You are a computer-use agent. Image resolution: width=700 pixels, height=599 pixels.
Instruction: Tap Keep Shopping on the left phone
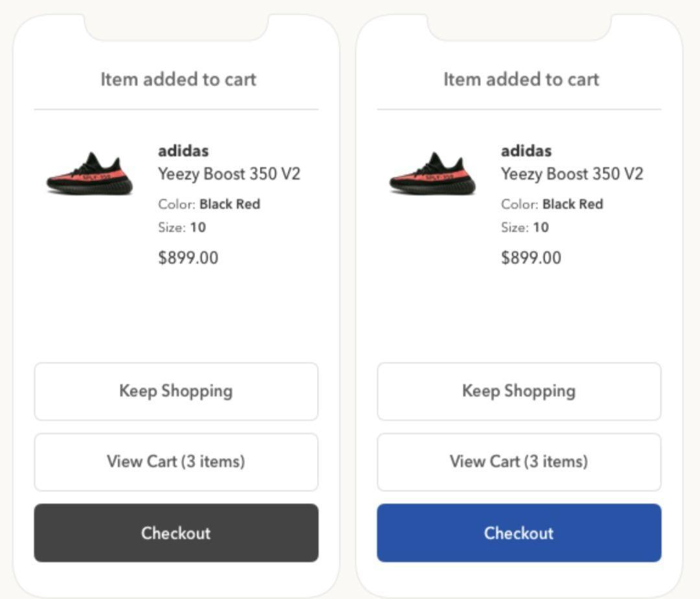(x=176, y=392)
